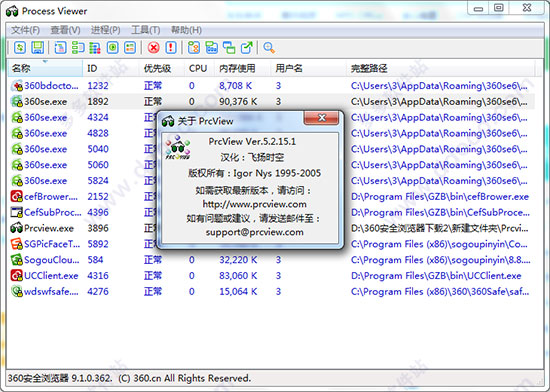Click the cefBrower process red icon

(x=17, y=196)
